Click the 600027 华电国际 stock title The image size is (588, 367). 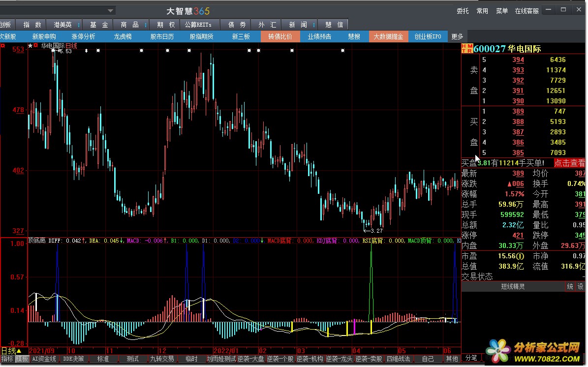coord(507,48)
